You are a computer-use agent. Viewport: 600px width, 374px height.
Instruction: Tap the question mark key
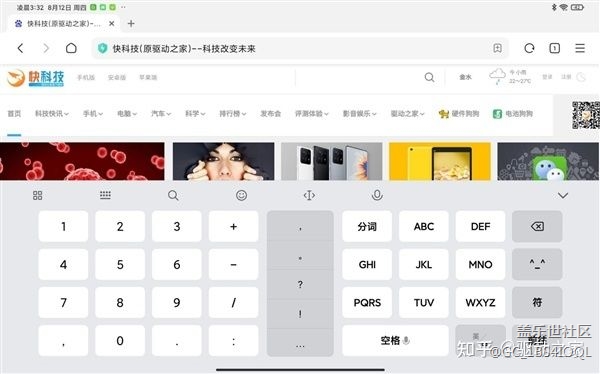pyautogui.click(x=300, y=285)
